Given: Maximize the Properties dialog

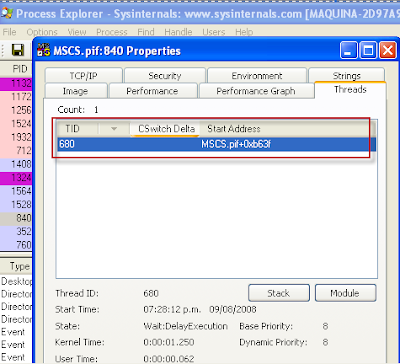Looking at the screenshot, I should (x=368, y=51).
